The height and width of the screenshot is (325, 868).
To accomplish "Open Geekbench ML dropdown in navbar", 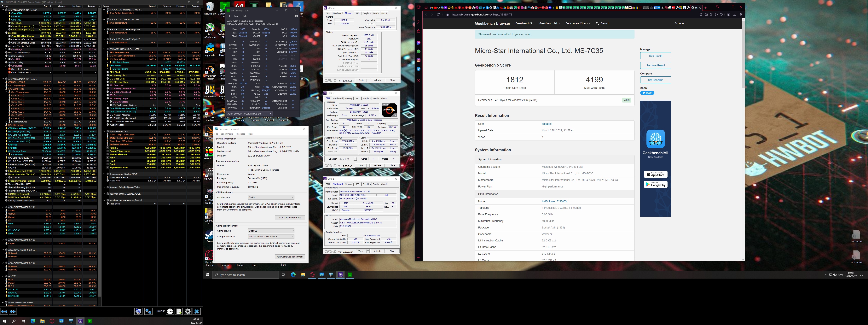I will coord(550,24).
